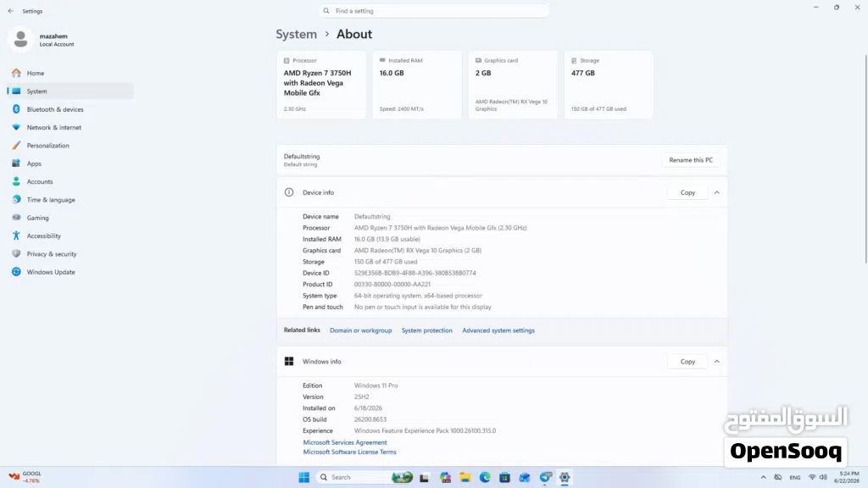This screenshot has height=488, width=868.
Task: Launch Microsoft Edge from the taskbar
Action: [x=485, y=478]
